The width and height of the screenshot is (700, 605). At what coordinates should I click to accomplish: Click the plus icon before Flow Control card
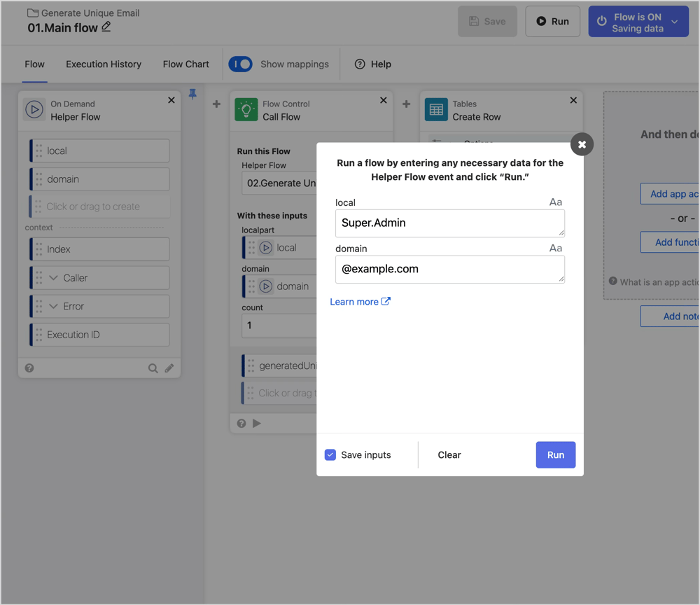click(216, 104)
